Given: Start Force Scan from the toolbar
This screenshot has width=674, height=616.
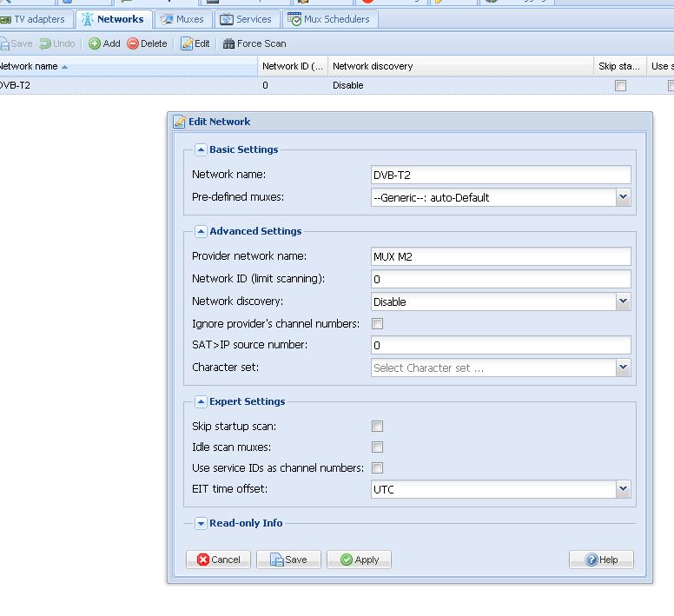Looking at the screenshot, I should (x=254, y=43).
